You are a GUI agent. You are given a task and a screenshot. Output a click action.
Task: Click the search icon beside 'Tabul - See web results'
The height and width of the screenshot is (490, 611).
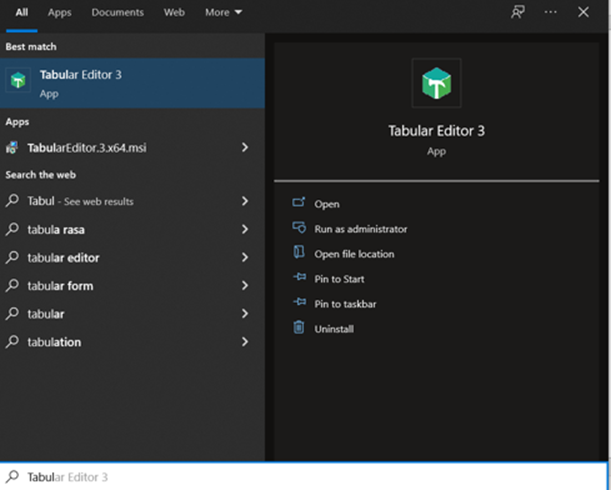tap(12, 201)
